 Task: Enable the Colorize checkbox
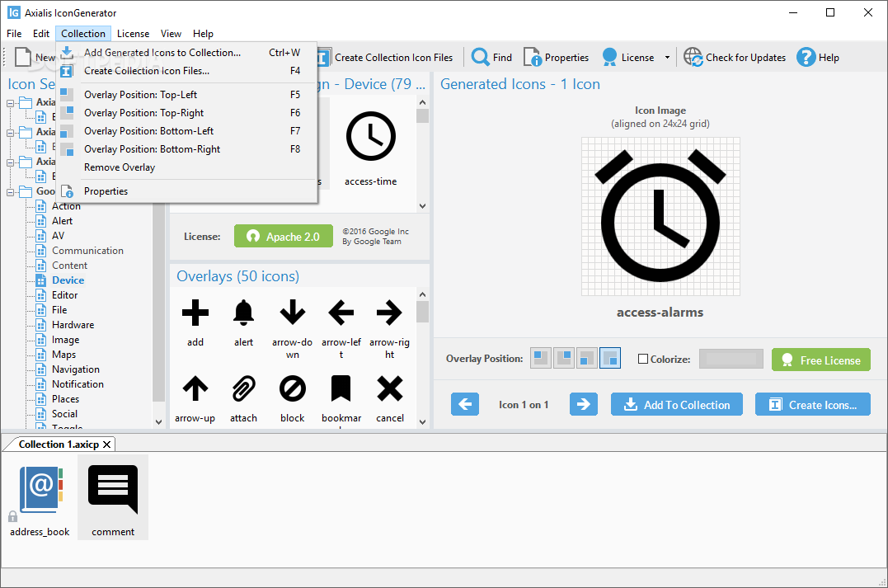click(643, 359)
